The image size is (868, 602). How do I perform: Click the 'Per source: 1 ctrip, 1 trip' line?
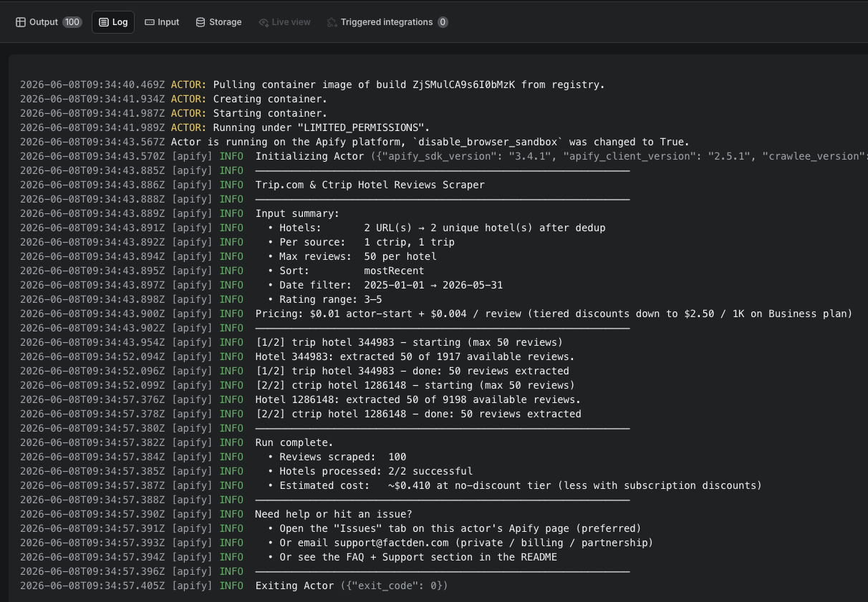[x=237, y=242]
